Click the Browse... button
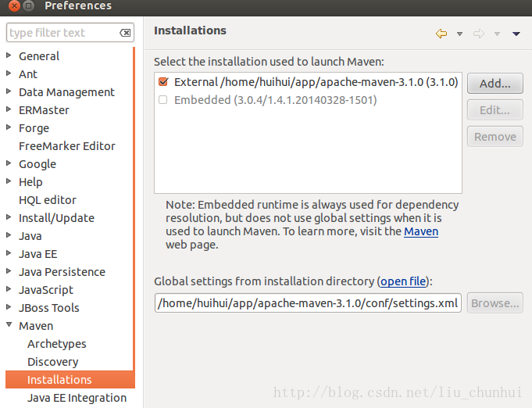 pos(495,303)
